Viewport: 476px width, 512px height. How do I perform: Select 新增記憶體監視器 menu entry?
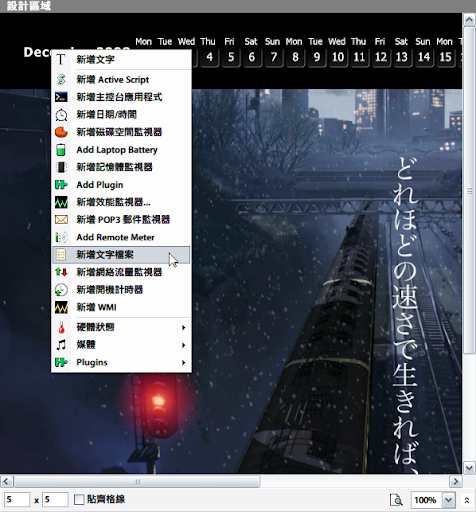121,167
